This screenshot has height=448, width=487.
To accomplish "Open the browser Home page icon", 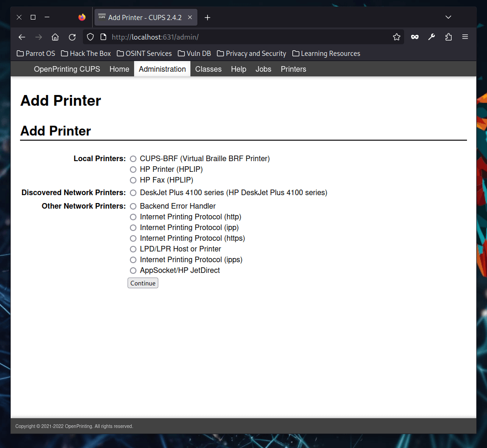I will [x=55, y=37].
